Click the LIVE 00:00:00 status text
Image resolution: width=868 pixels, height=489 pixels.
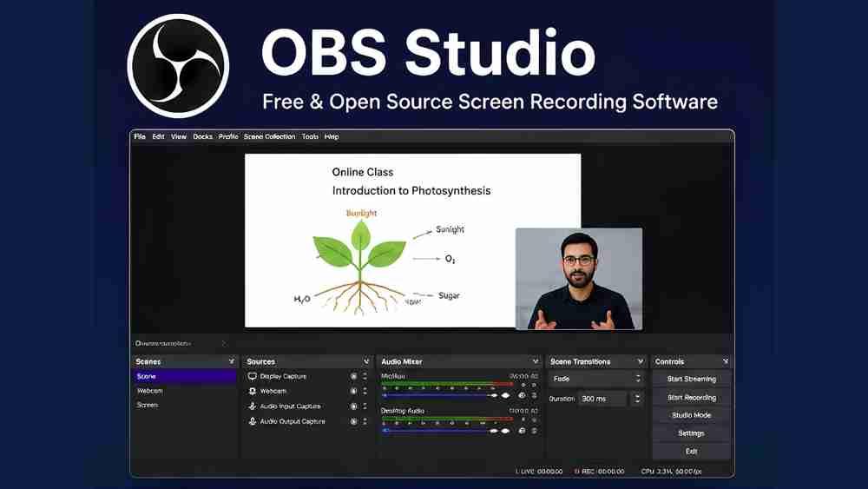pos(539,472)
